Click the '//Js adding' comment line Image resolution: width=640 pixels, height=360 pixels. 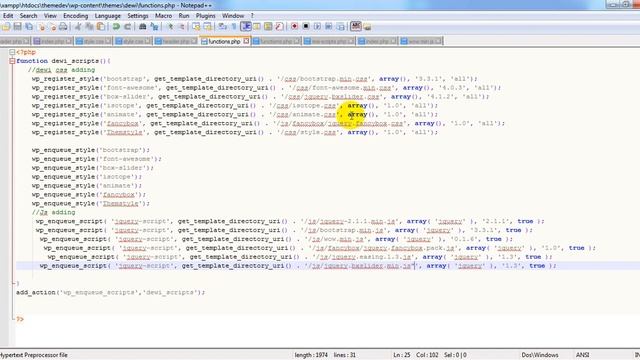(x=53, y=212)
